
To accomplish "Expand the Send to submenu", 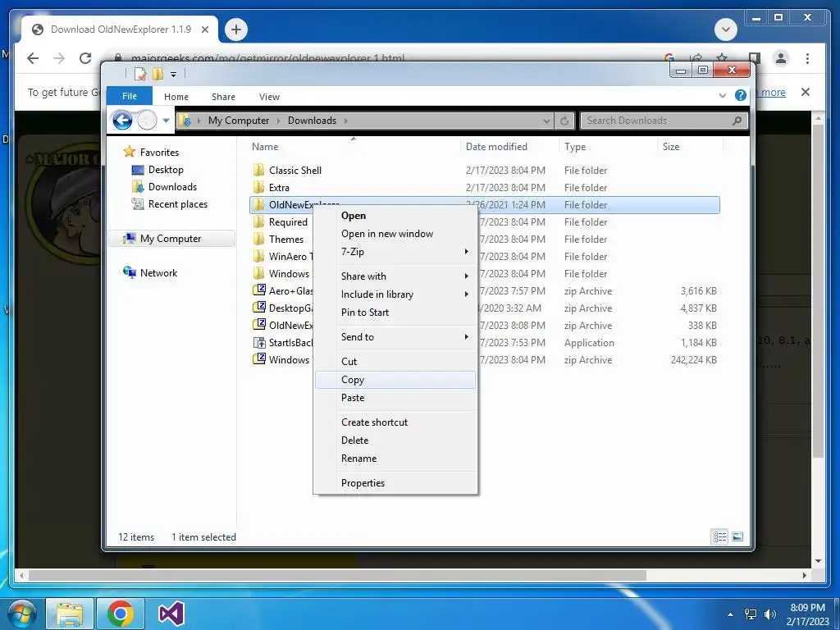I will pyautogui.click(x=395, y=337).
